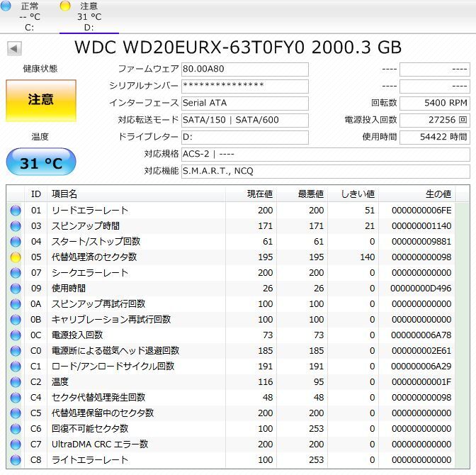Click the blue status icon of row C8
Viewport: 476px width, 475px height.
tap(16, 460)
